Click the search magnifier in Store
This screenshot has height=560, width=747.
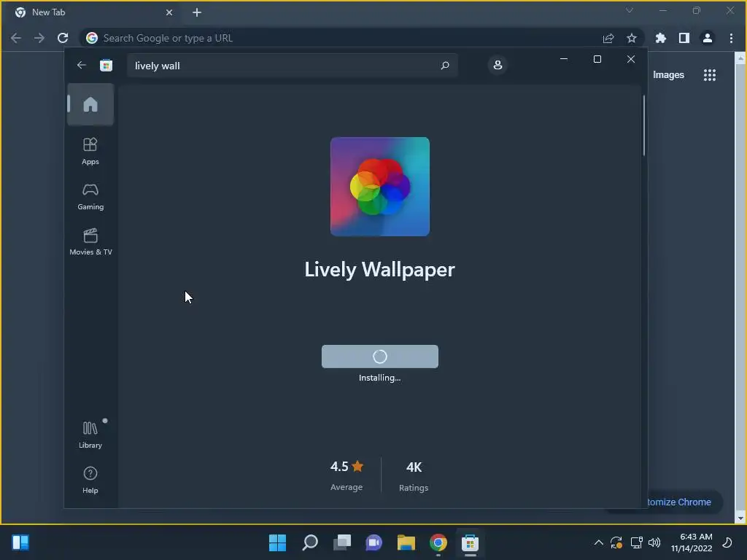[x=444, y=65]
